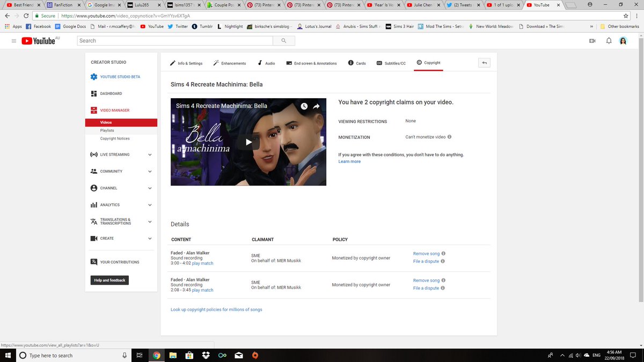Screen dimensions: 644x362
Task: Click play match for 2:08 - 3:45 claim
Action: 202,290
